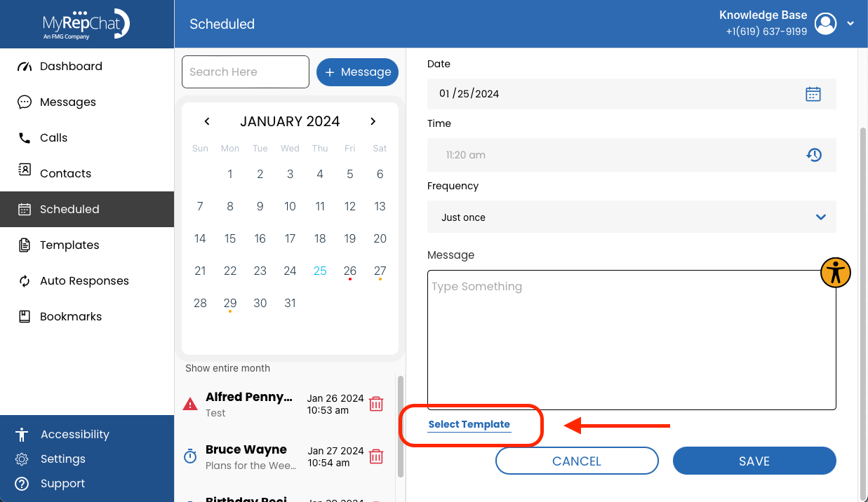Open Settings from the bottom sidebar

point(63,459)
